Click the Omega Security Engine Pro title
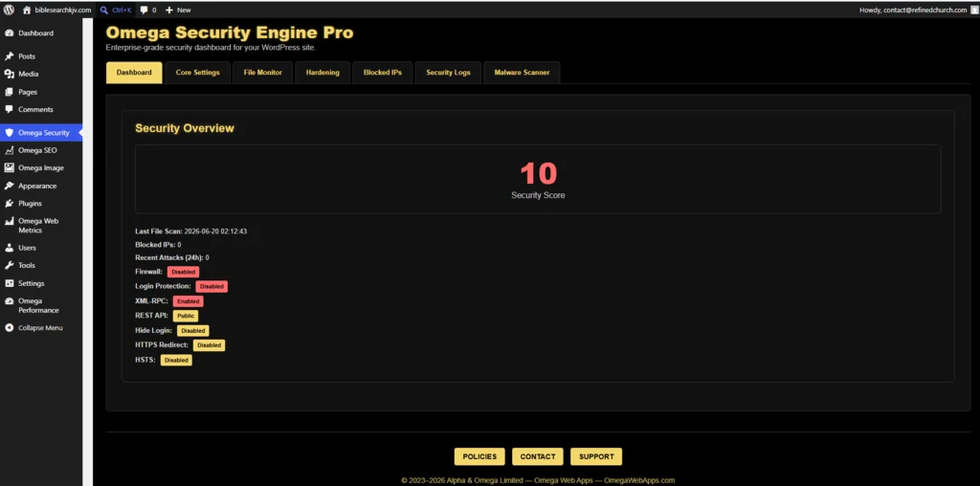The width and height of the screenshot is (980, 486). click(230, 33)
